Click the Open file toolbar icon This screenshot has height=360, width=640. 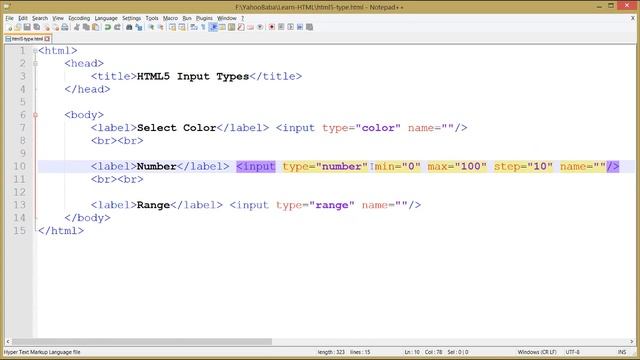(18, 27)
